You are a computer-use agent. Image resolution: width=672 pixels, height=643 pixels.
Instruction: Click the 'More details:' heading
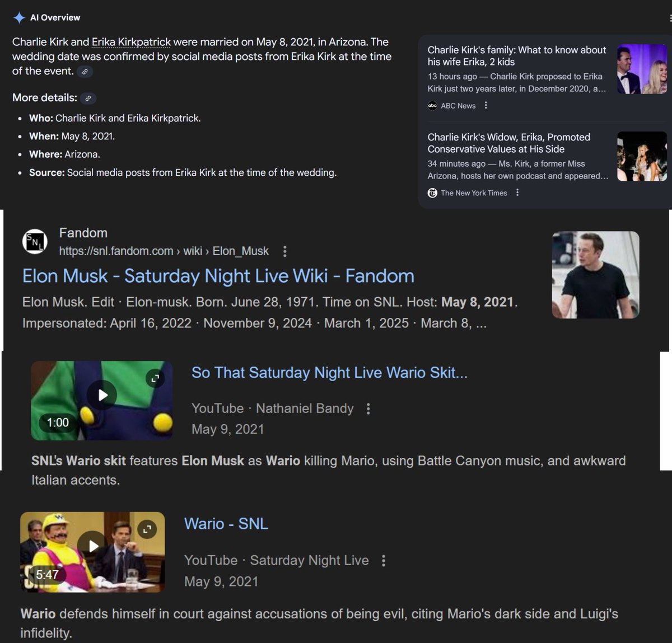(45, 98)
